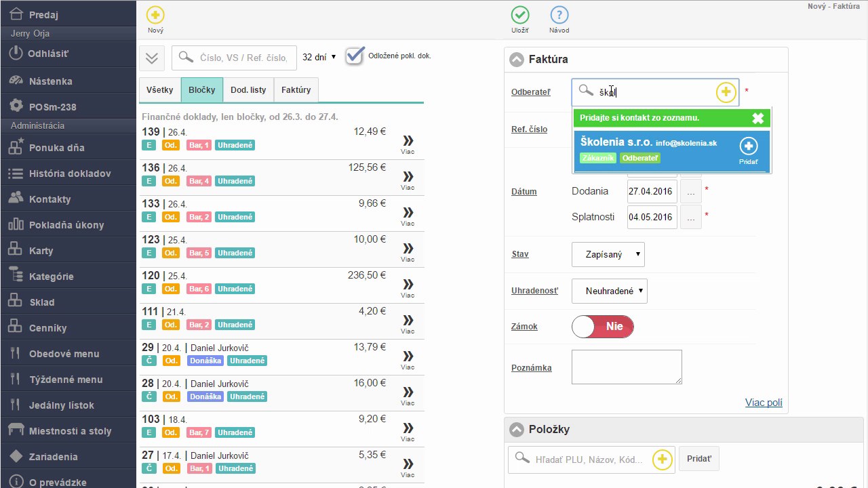The width and height of the screenshot is (868, 488).
Task: Click the Viac polí link
Action: (x=764, y=403)
